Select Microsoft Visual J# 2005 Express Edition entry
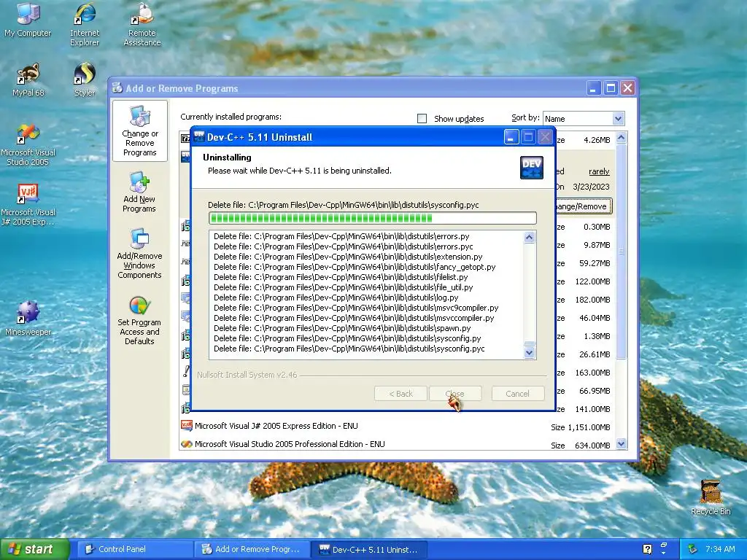 [x=395, y=426]
